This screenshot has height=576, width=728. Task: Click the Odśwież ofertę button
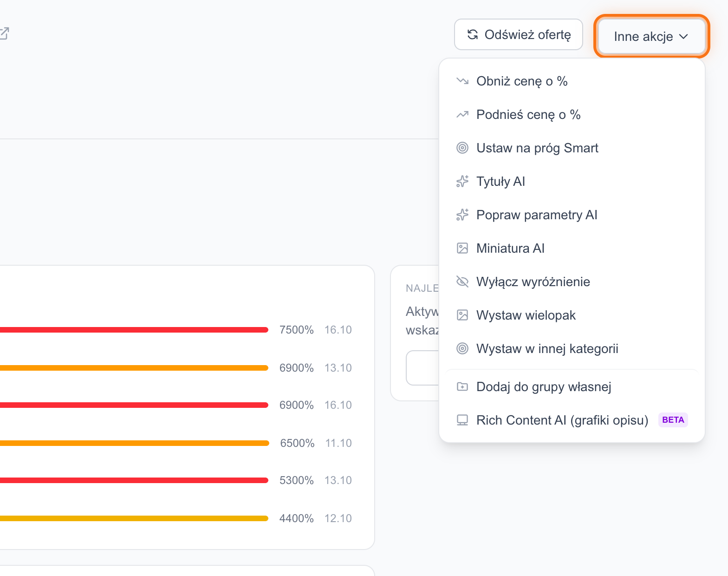(x=518, y=34)
